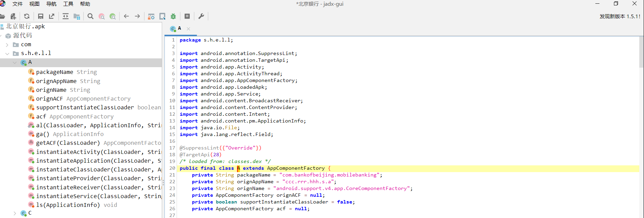
Task: Click 发现新版本 1.5.1! update link
Action: pyautogui.click(x=620, y=16)
